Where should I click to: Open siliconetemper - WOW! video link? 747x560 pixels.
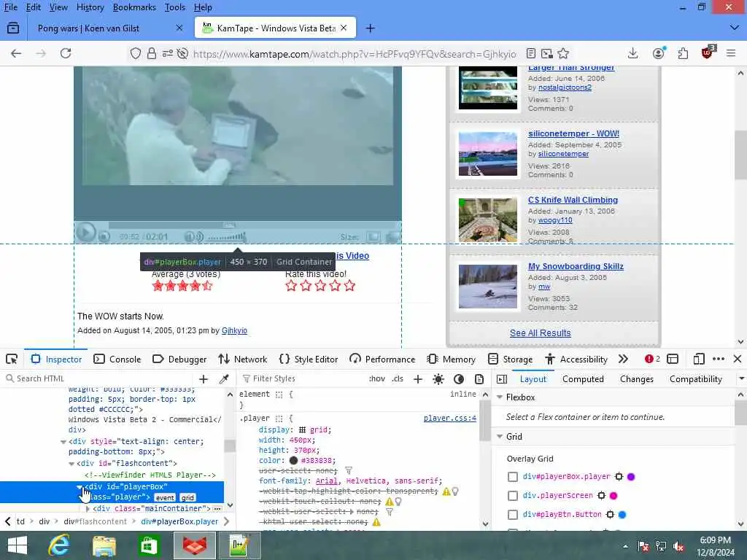coord(573,133)
